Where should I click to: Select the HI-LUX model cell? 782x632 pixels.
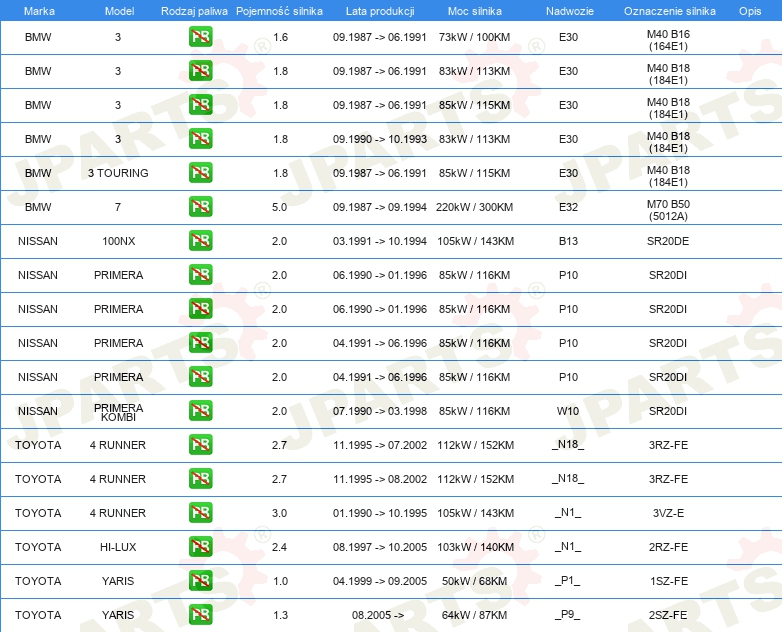coord(118,547)
